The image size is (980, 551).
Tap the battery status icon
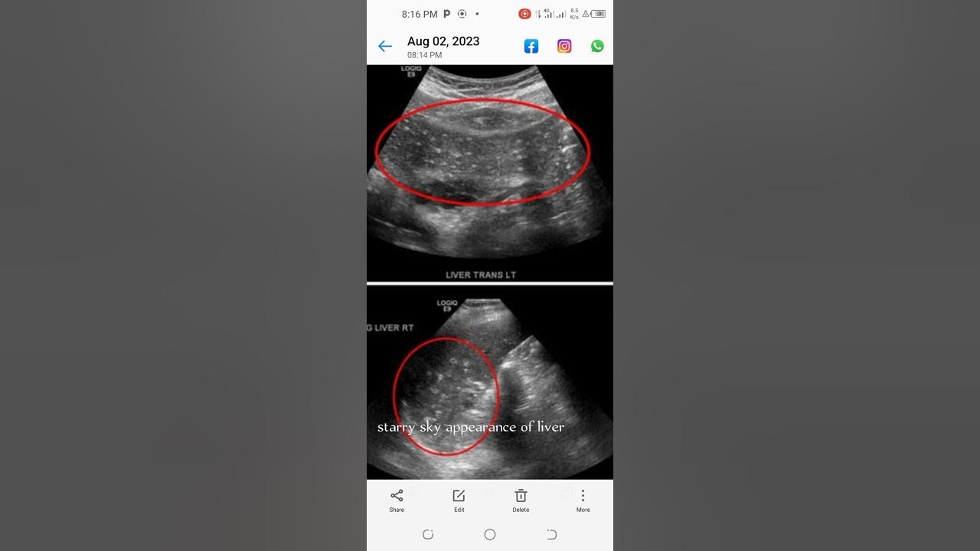[x=598, y=14]
